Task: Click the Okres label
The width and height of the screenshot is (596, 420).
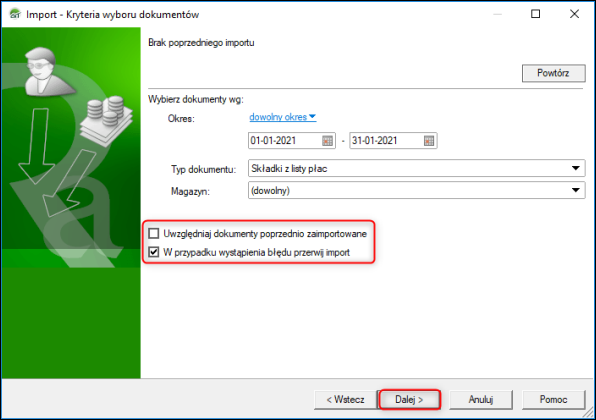Action: point(181,119)
